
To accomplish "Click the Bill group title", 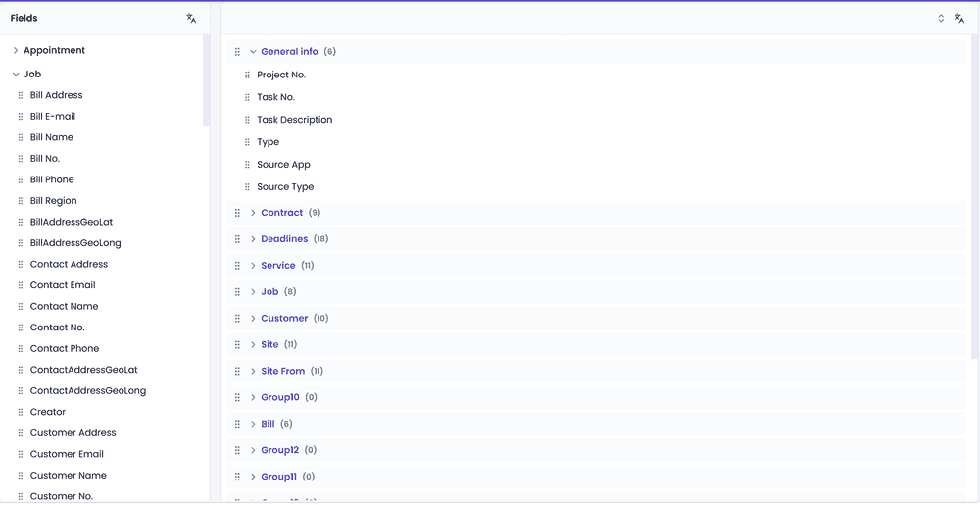I will point(268,424).
